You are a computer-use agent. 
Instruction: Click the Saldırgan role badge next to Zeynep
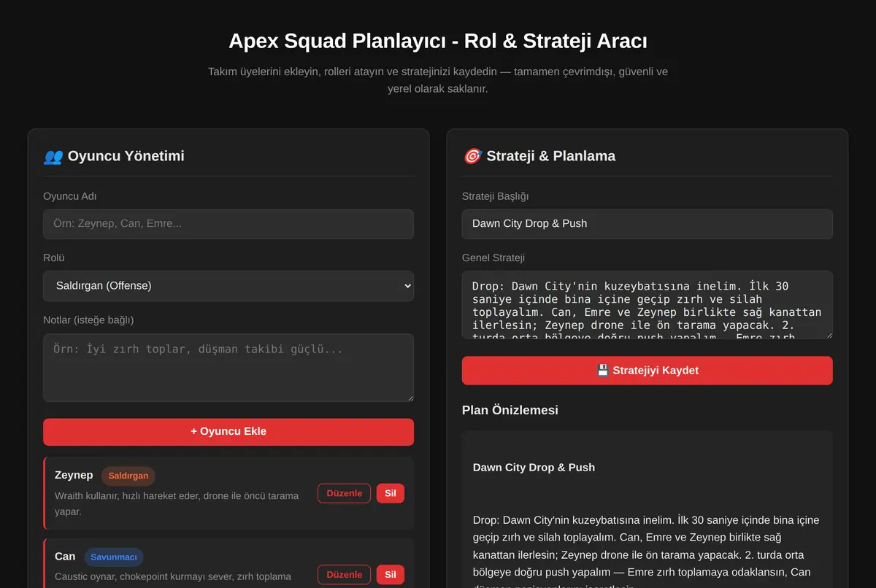(x=128, y=476)
